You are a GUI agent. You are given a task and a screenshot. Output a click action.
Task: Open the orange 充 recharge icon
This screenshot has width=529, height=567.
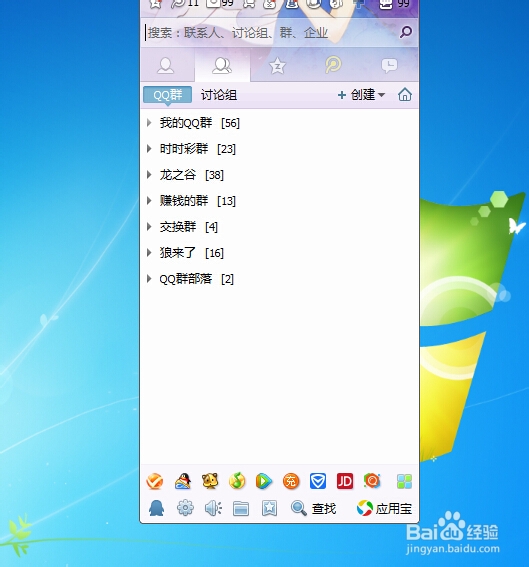pyautogui.click(x=291, y=481)
